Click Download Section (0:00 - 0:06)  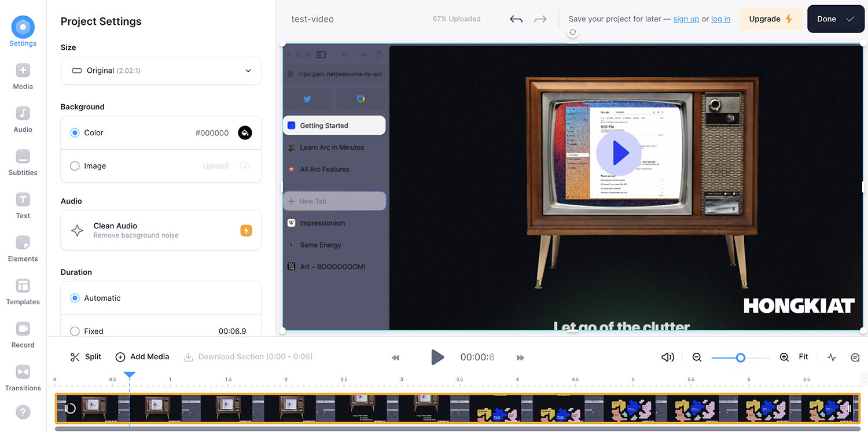pos(248,357)
